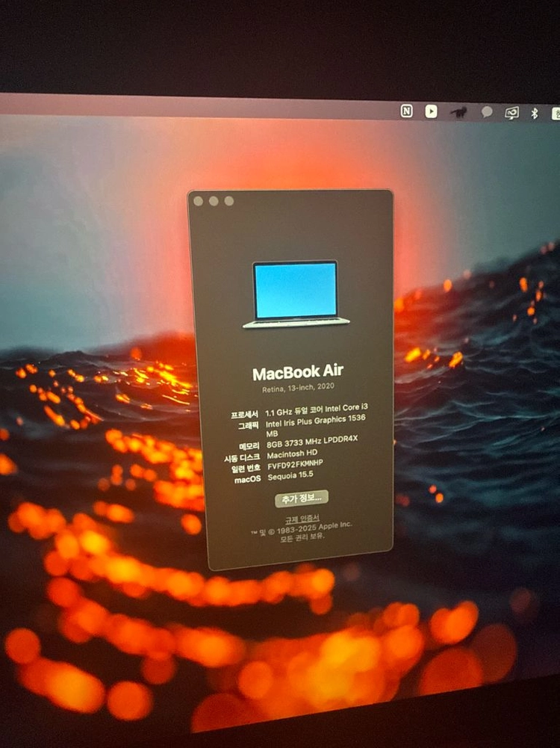Open the speech bubble chat menu bar icon
The height and width of the screenshot is (748, 560).
pos(487,112)
